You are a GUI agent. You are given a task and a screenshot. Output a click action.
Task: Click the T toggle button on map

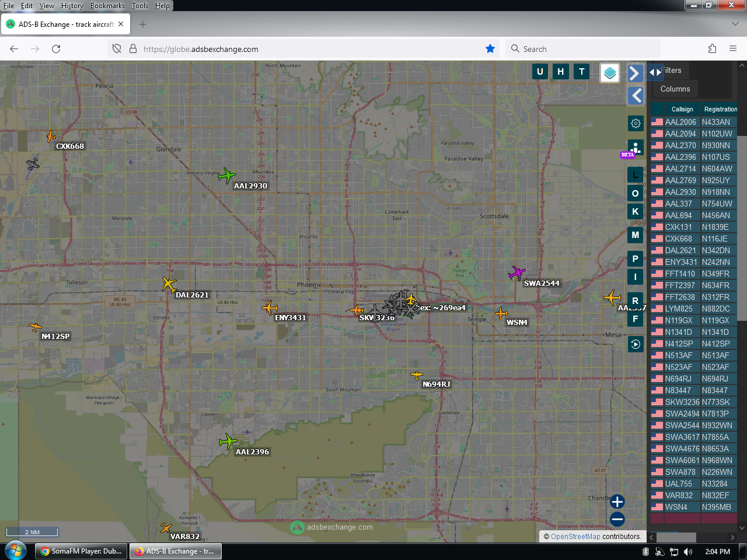click(x=582, y=72)
